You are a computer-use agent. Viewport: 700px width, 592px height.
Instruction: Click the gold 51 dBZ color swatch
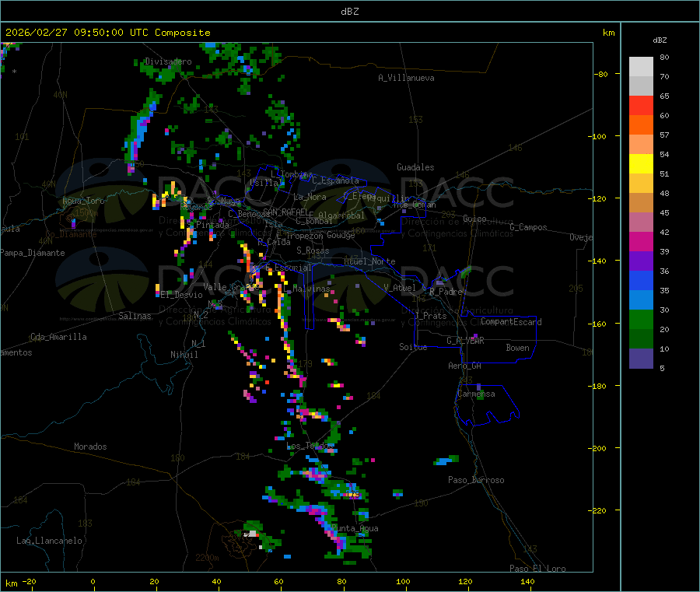click(641, 183)
